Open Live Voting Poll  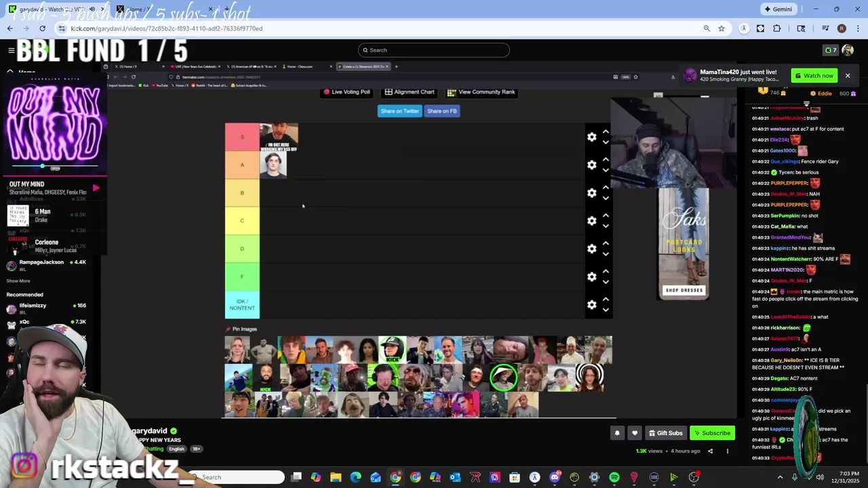[x=347, y=92]
